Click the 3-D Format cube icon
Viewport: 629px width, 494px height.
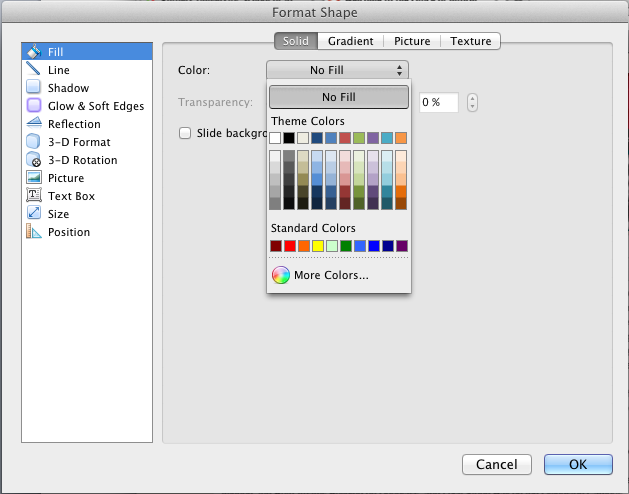coord(33,141)
